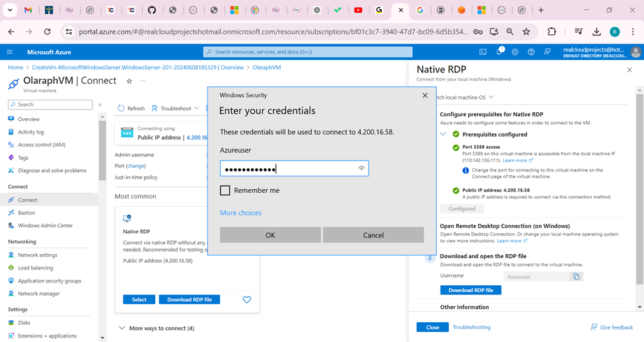Open Azure portal settings gear
The width and height of the screenshot is (644, 342).
pos(515,52)
